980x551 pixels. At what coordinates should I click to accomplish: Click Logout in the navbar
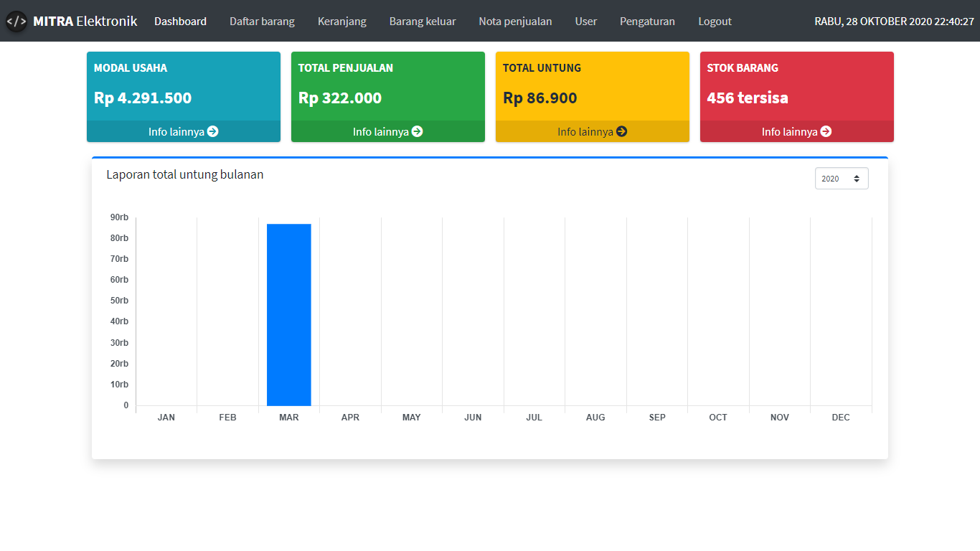coord(715,22)
